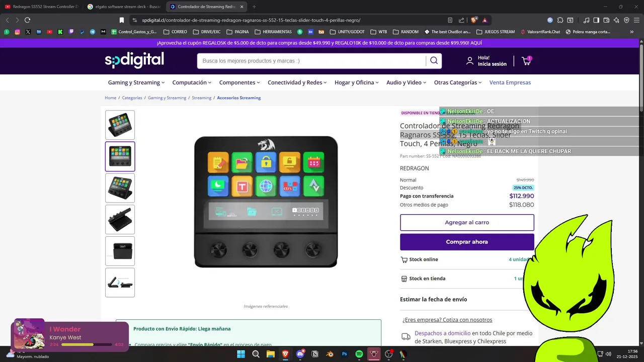This screenshot has height=362, width=644.
Task: Open the X (Twitter) bookmark icon
Action: coord(28,32)
